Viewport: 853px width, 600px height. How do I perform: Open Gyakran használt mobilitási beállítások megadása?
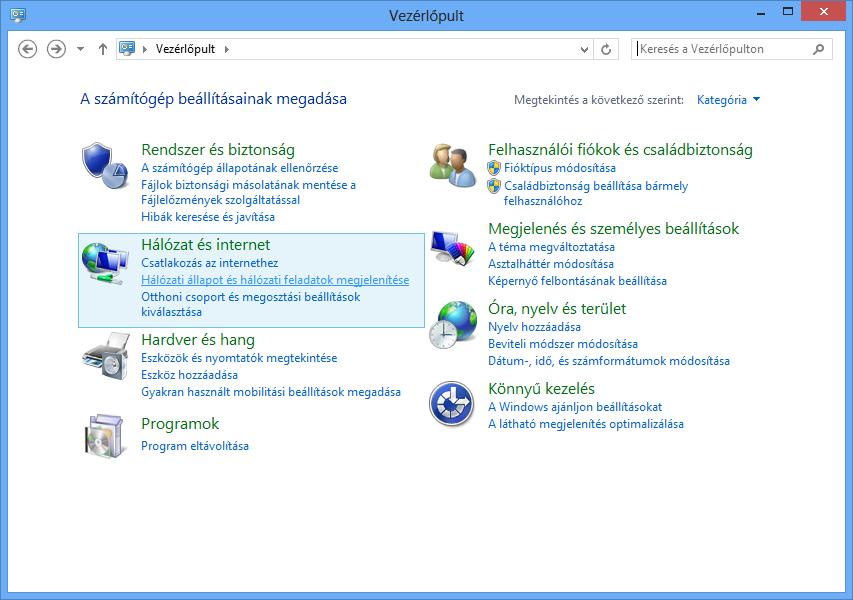click(271, 392)
